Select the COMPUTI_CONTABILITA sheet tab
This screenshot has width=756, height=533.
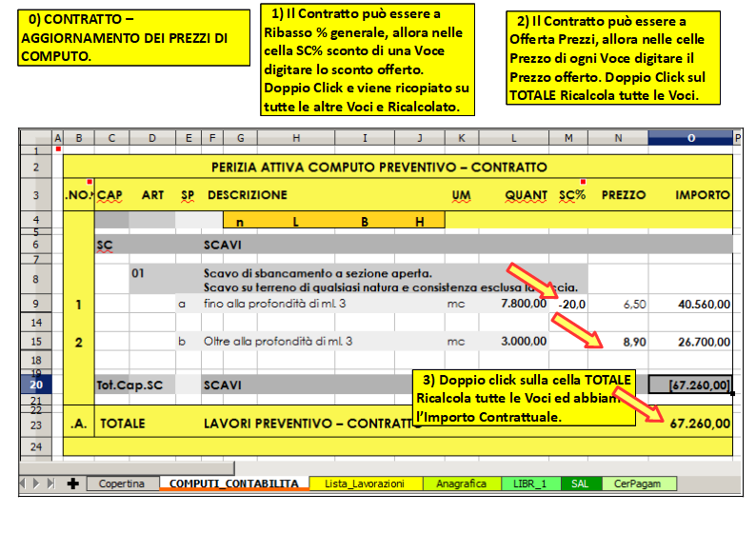point(234,484)
